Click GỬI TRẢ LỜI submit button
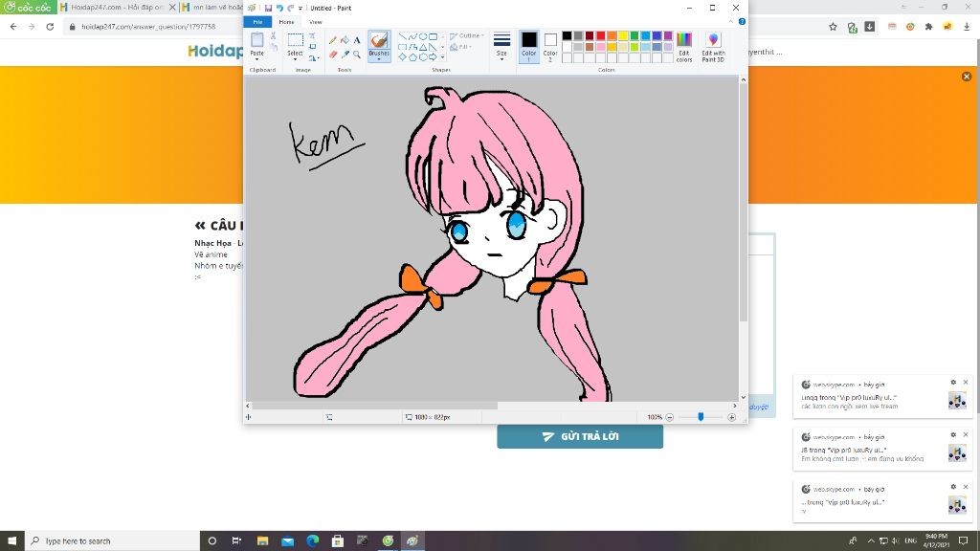Viewport: 980px width, 551px height. 580,436
